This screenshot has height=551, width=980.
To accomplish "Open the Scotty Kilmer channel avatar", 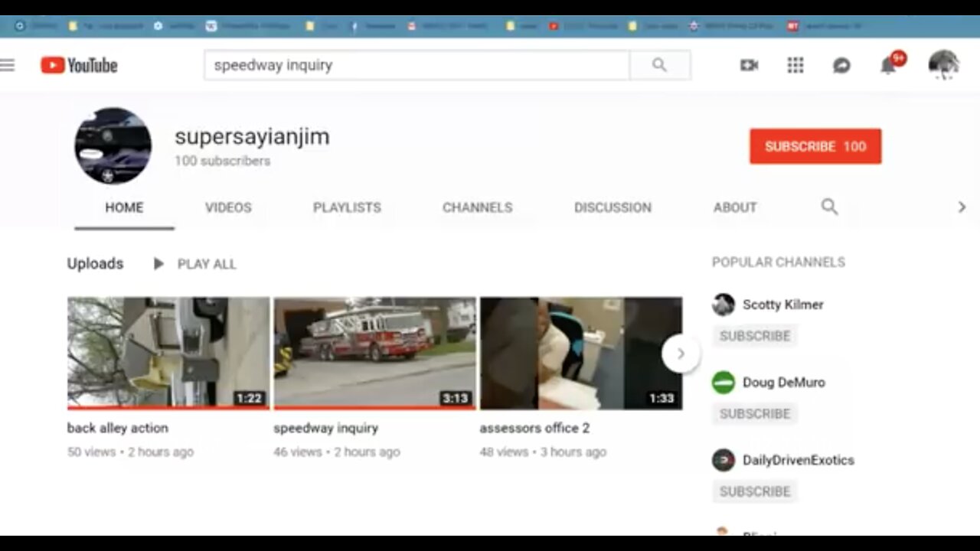I will pos(723,305).
